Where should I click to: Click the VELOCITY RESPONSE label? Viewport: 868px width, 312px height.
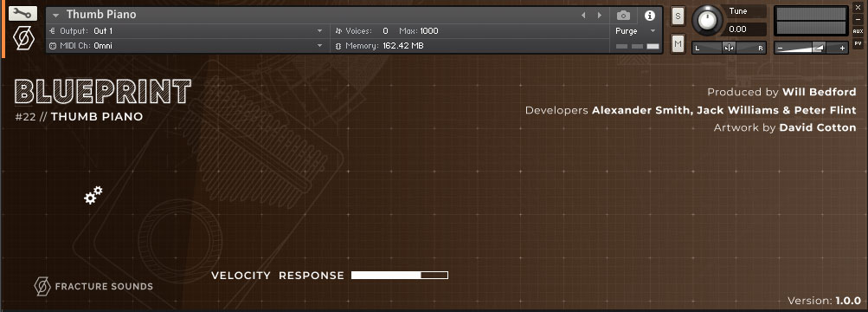[277, 276]
